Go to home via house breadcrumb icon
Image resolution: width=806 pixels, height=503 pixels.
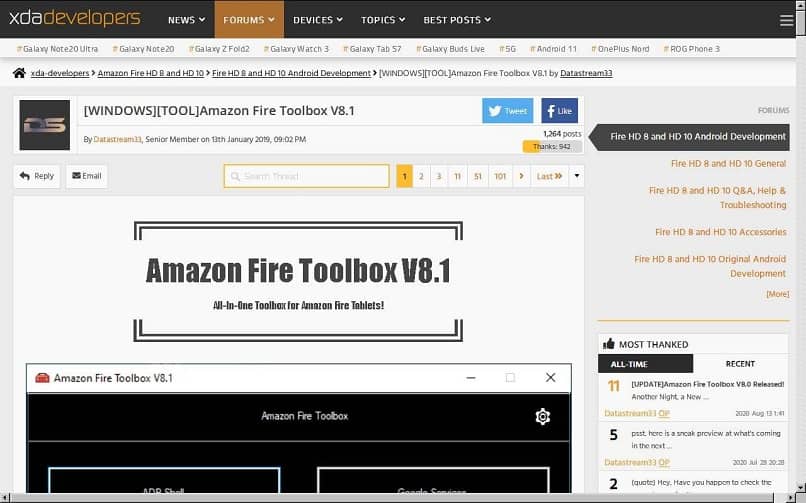[x=20, y=73]
